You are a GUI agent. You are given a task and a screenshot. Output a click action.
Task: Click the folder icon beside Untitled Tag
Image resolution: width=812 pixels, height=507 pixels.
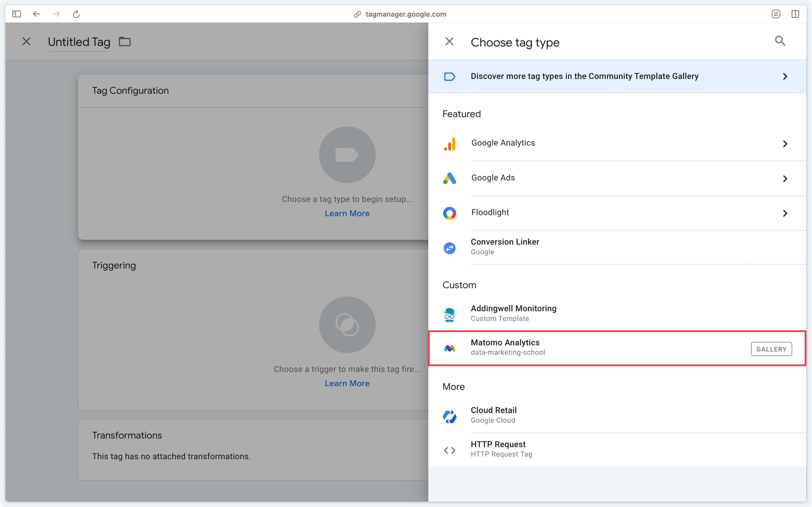pyautogui.click(x=125, y=42)
